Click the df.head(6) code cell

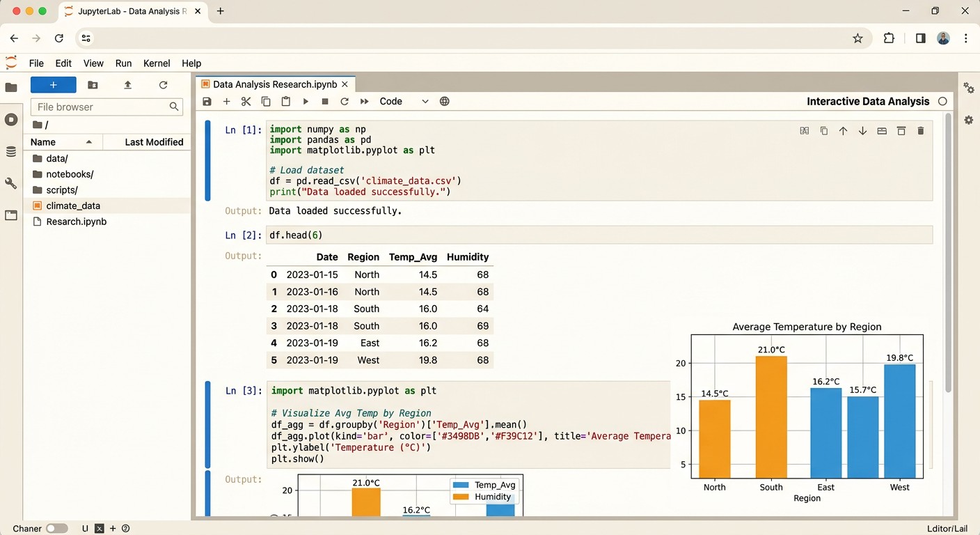[x=599, y=235]
